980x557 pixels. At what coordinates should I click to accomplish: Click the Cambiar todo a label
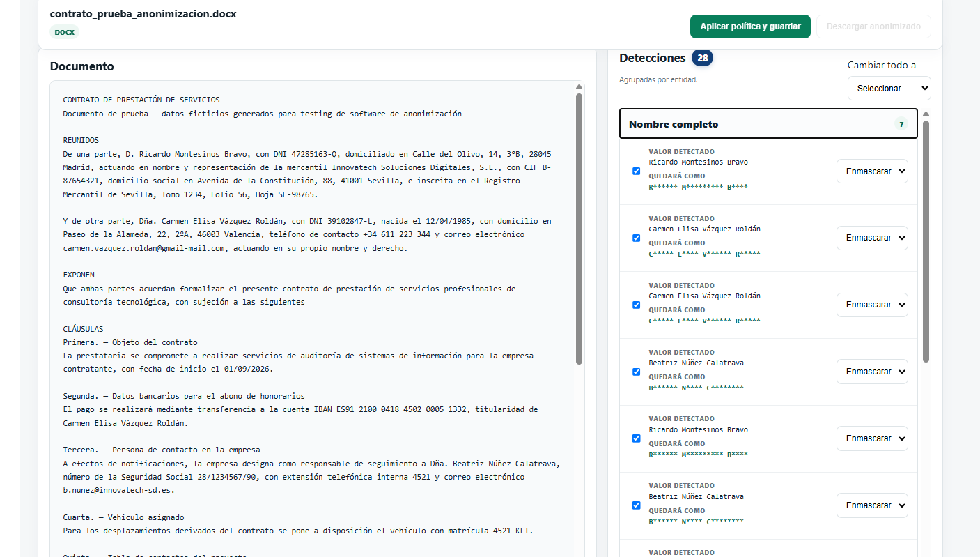tap(882, 65)
